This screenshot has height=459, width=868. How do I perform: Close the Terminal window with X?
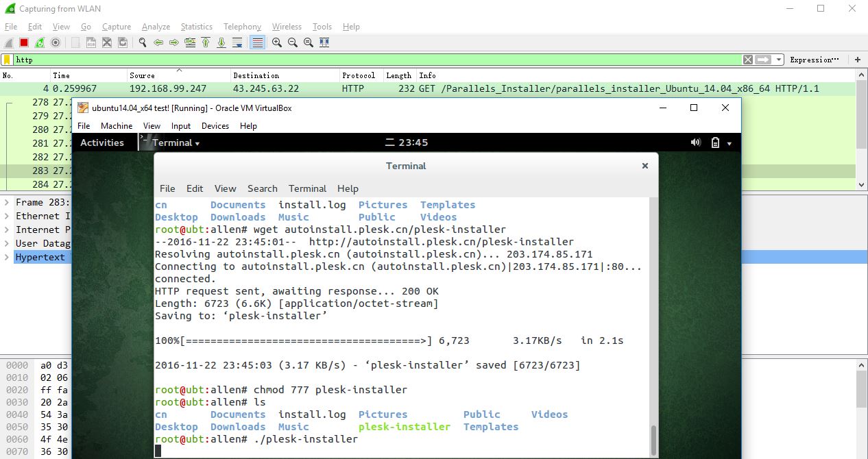click(644, 166)
